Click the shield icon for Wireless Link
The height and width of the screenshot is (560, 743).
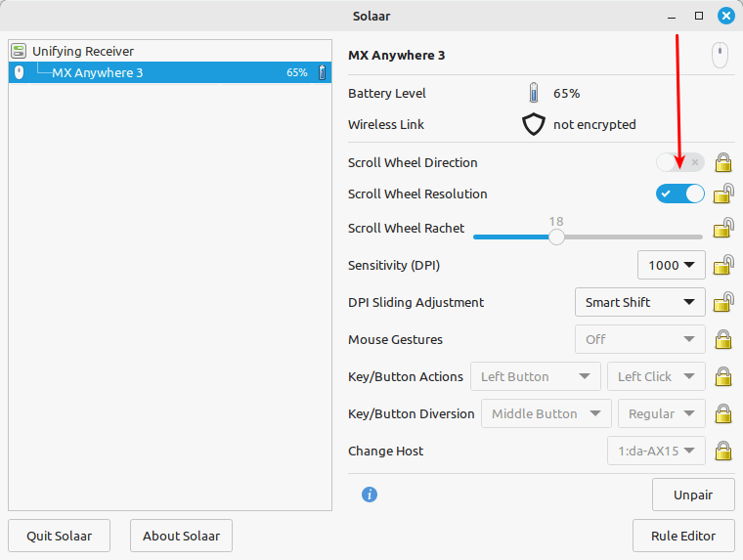[534, 124]
